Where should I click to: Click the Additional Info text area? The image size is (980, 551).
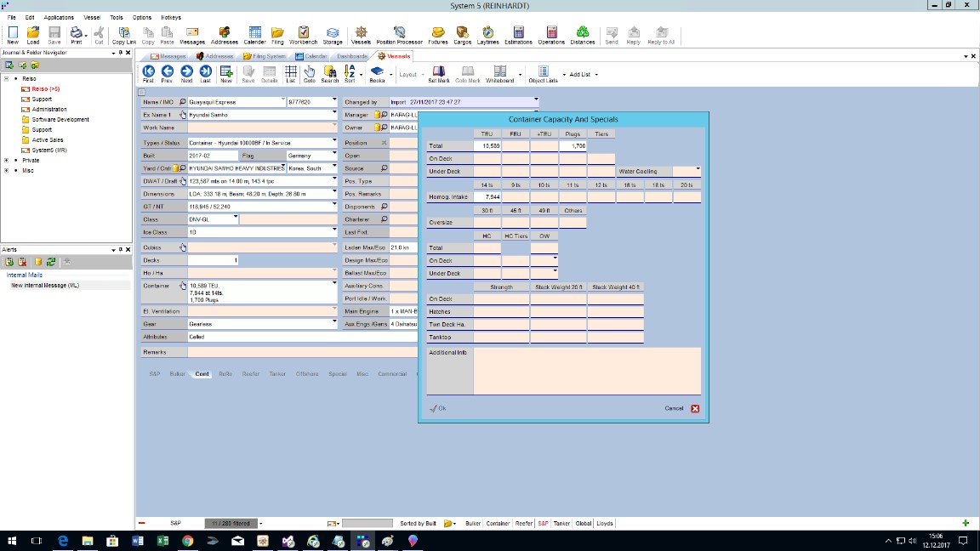tap(587, 370)
